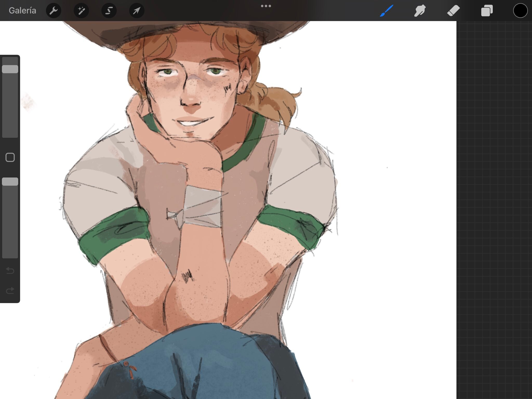Screen dimensions: 532x399
Task: Activate the Transform arrow tool
Action: point(137,11)
